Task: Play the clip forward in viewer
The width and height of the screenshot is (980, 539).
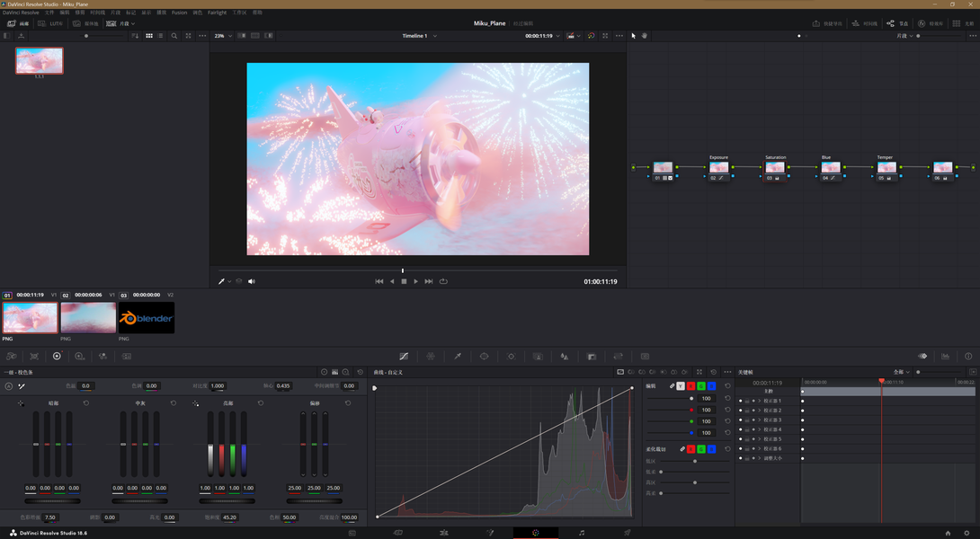Action: pos(415,281)
